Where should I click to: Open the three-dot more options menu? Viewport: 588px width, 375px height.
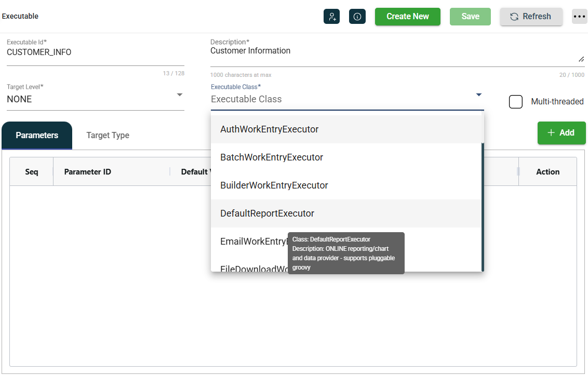579,17
